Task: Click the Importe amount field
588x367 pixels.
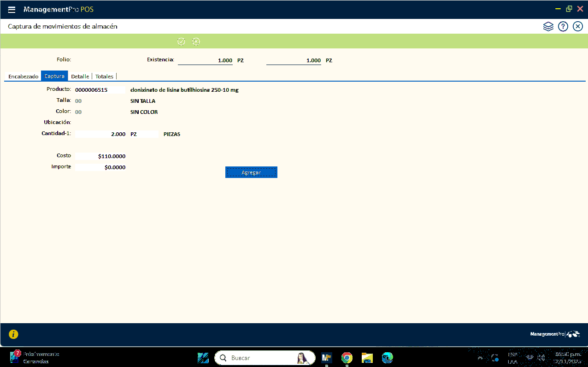Action: [x=100, y=167]
